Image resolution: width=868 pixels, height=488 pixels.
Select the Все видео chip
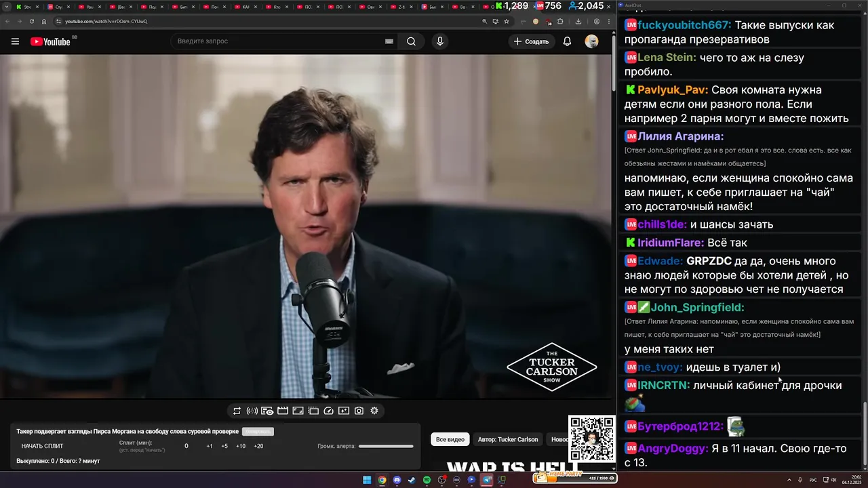pyautogui.click(x=450, y=439)
